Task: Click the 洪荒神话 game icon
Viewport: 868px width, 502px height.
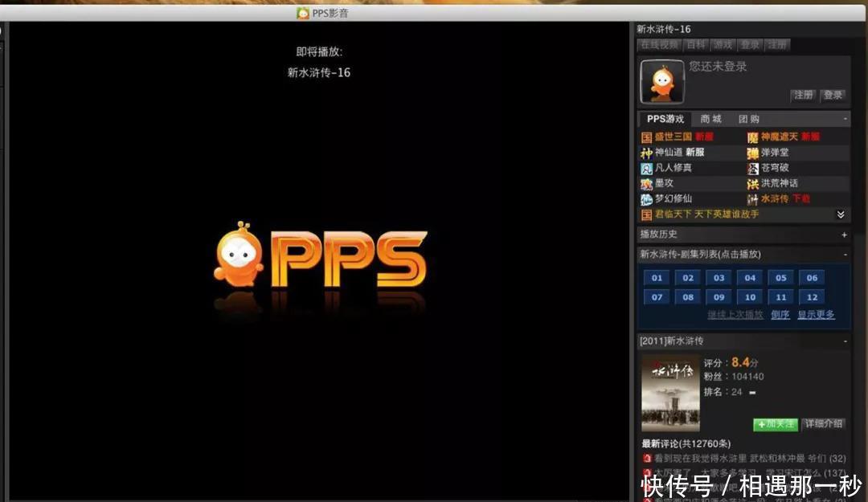Action: (753, 183)
